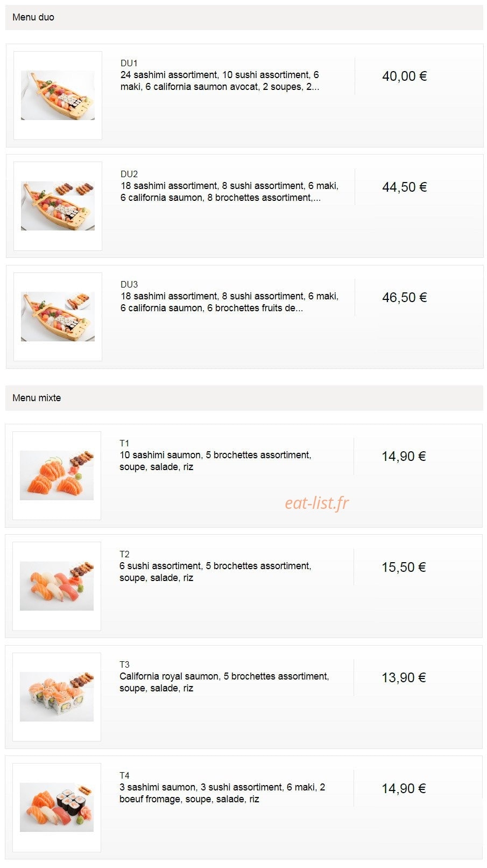
Task: Click the T1 10 sashimi saumon description
Action: click(x=215, y=461)
